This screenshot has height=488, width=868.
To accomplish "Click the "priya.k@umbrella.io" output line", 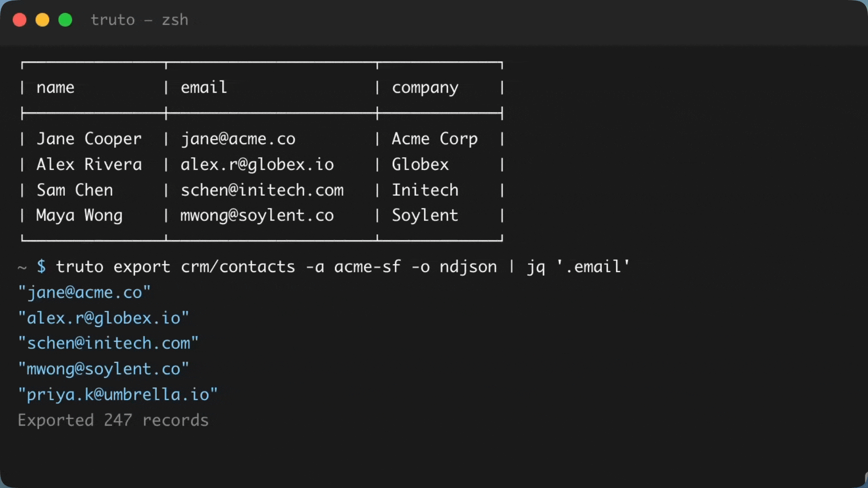I will pyautogui.click(x=118, y=395).
